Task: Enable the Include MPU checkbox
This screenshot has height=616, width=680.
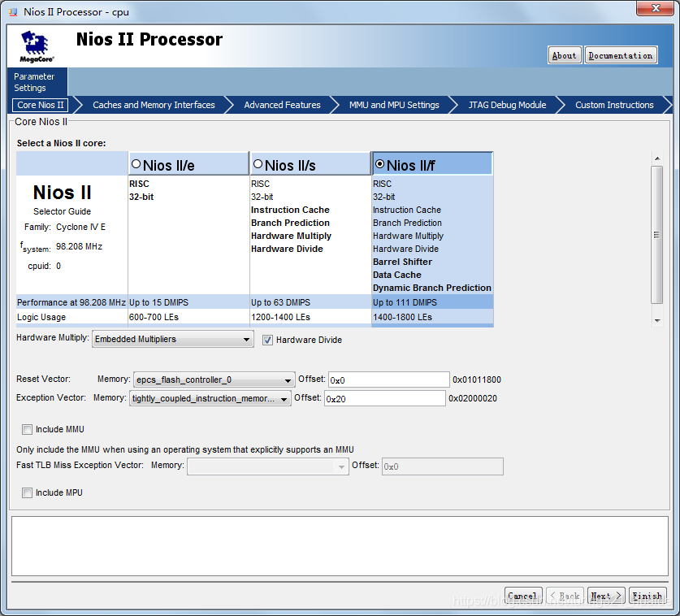Action: point(27,492)
